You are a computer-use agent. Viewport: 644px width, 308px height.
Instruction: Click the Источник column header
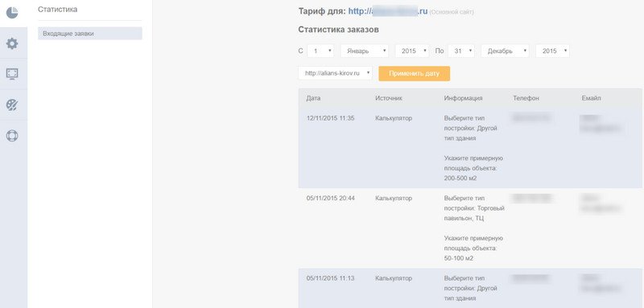pyautogui.click(x=389, y=98)
